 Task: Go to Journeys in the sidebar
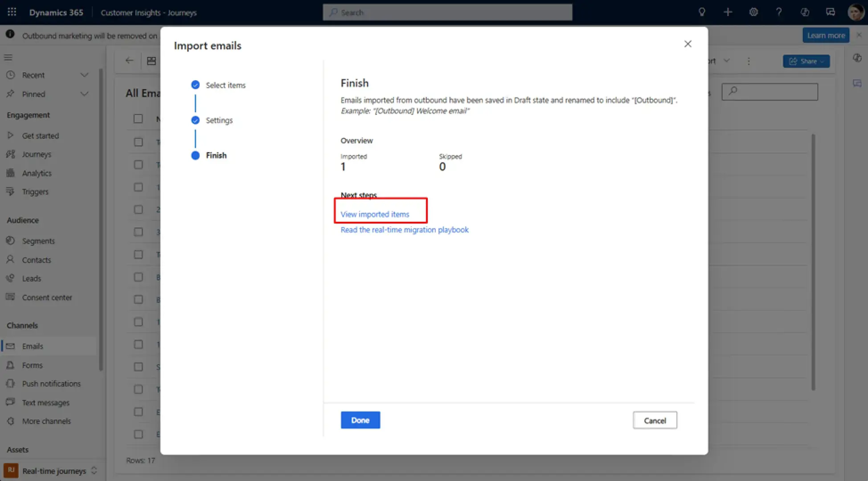[x=37, y=154]
